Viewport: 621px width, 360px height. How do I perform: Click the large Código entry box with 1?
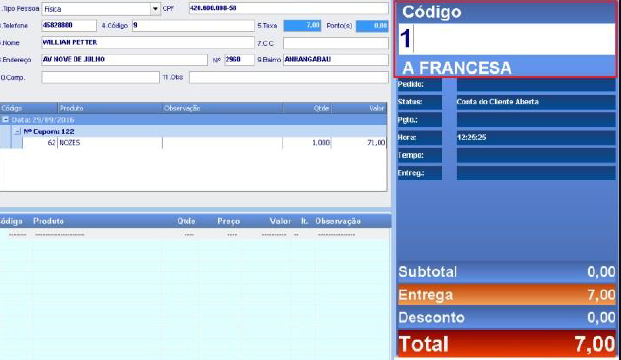click(507, 39)
